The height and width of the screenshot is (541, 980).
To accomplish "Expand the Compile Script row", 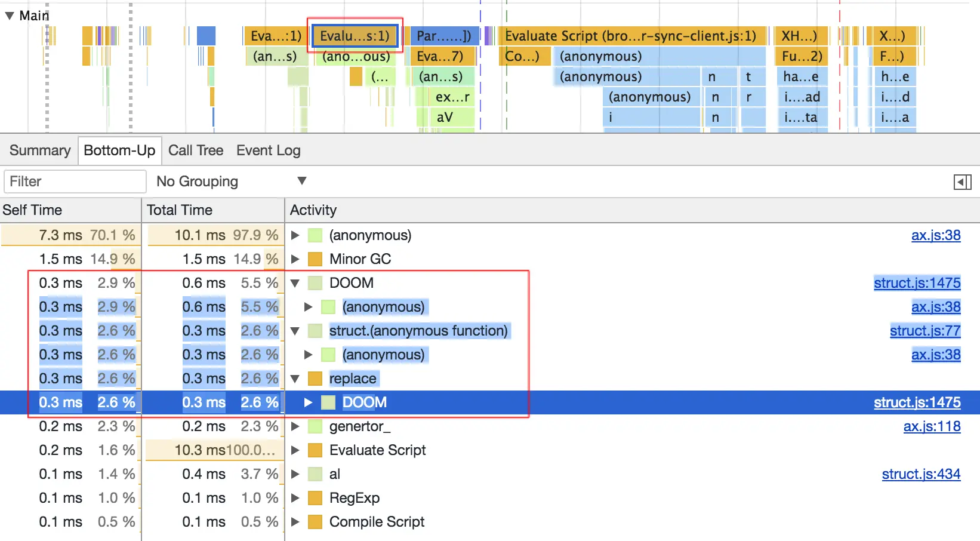I will pos(295,522).
